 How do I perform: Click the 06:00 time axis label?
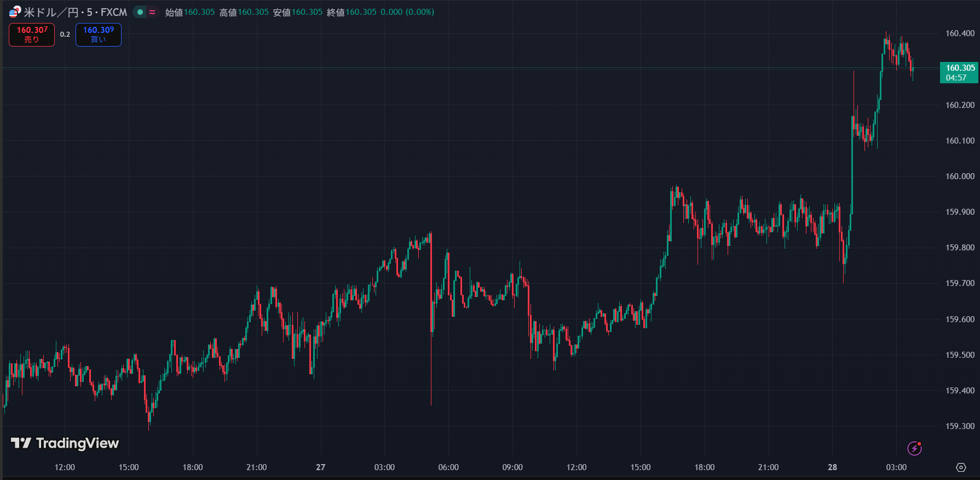[448, 467]
